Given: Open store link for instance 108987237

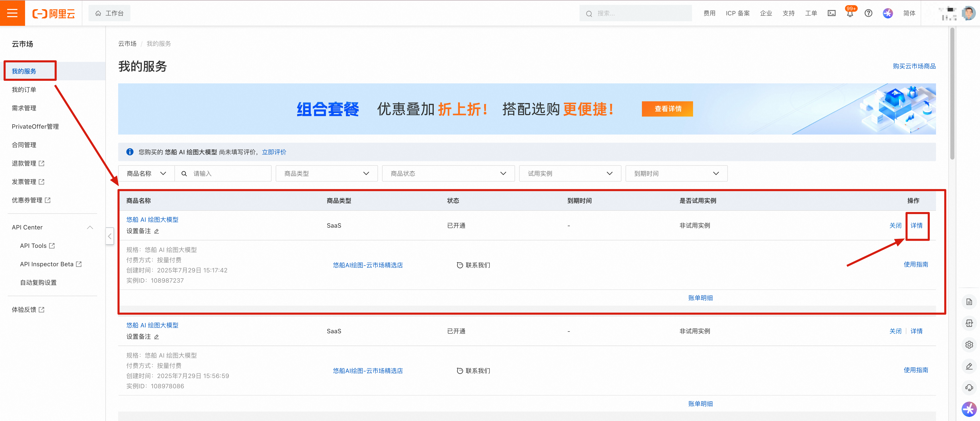Looking at the screenshot, I should (x=367, y=265).
